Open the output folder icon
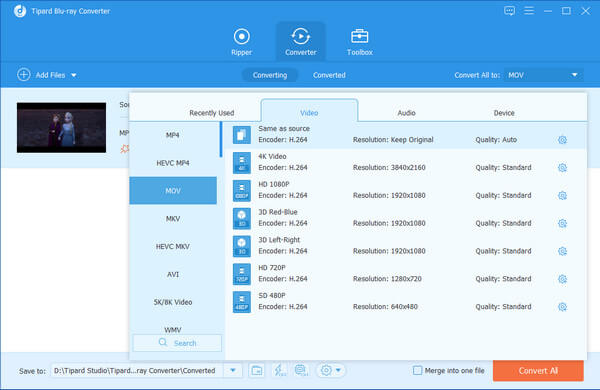 (x=256, y=370)
